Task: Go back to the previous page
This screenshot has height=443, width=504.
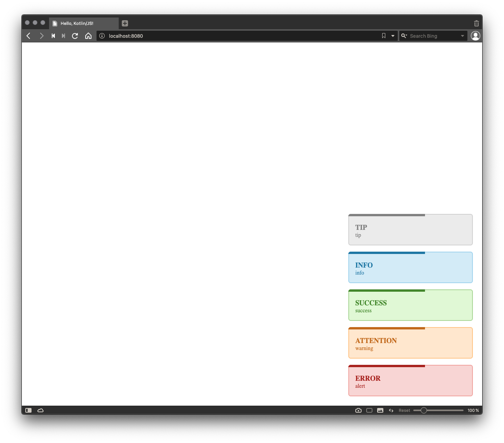Action: [x=28, y=36]
